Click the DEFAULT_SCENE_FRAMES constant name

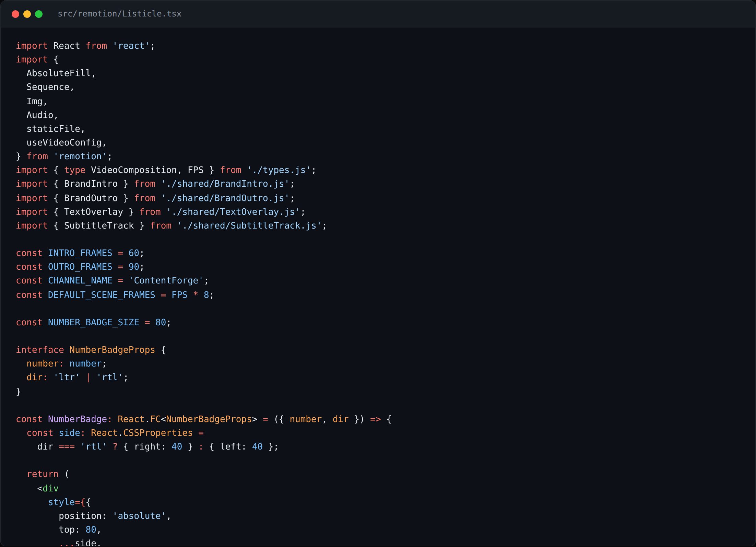[102, 295]
